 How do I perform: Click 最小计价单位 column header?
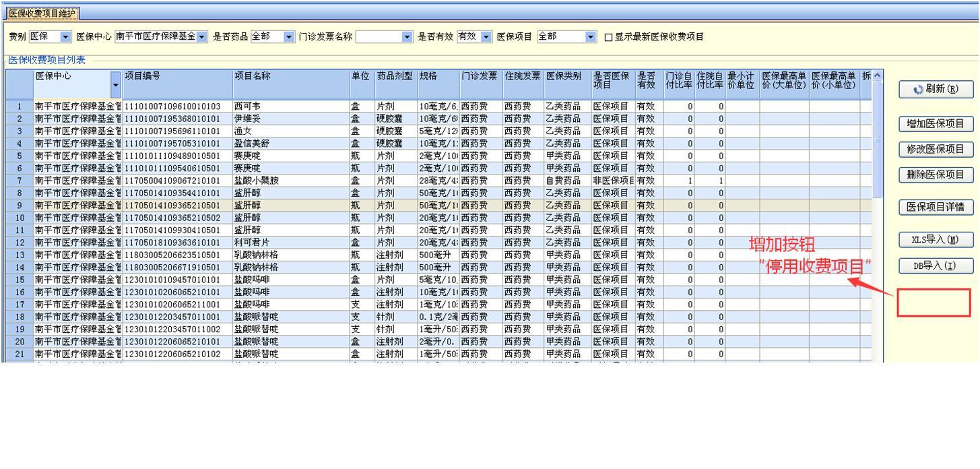click(x=742, y=84)
